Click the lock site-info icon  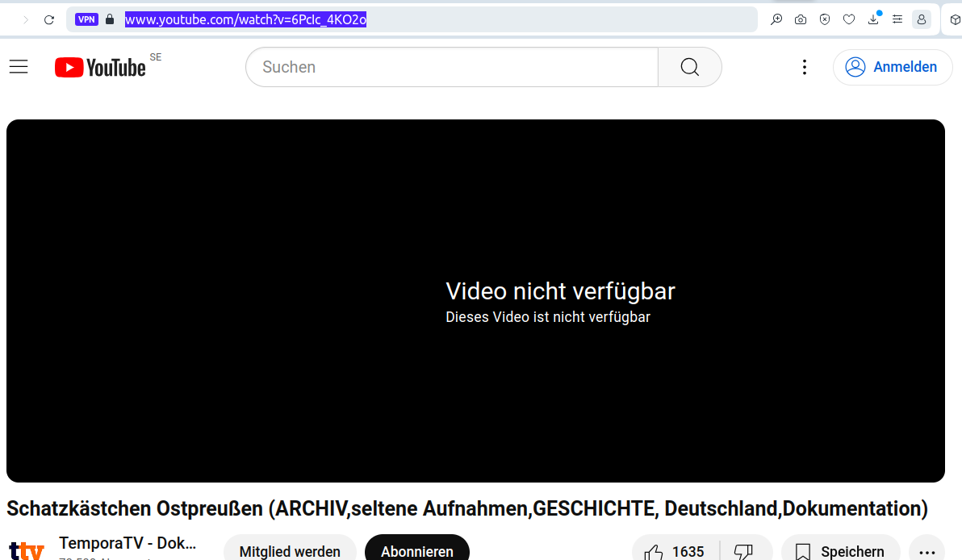coord(110,19)
